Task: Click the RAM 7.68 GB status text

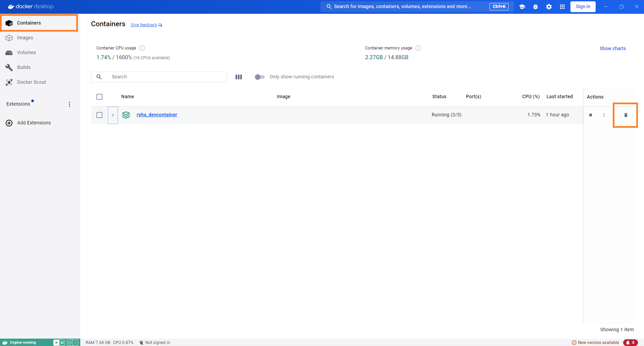Action: [x=98, y=343]
